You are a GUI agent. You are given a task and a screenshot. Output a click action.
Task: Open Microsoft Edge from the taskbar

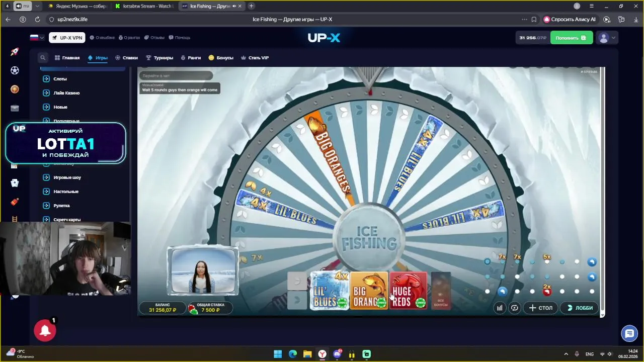[293, 354]
